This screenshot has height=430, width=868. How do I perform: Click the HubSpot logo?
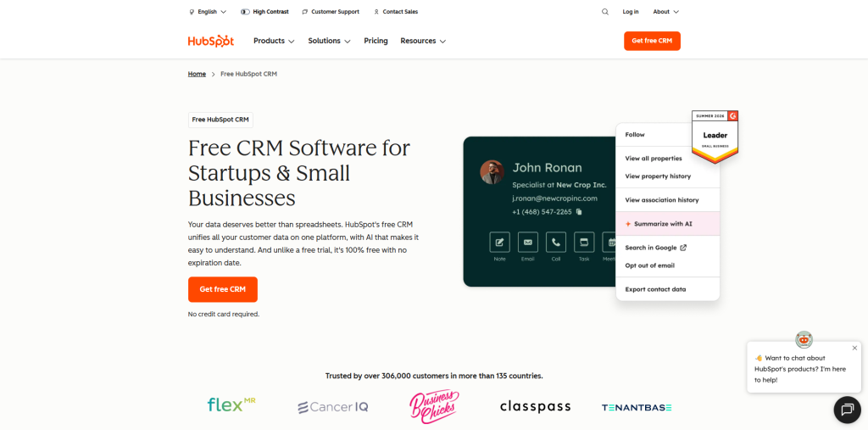(x=211, y=41)
